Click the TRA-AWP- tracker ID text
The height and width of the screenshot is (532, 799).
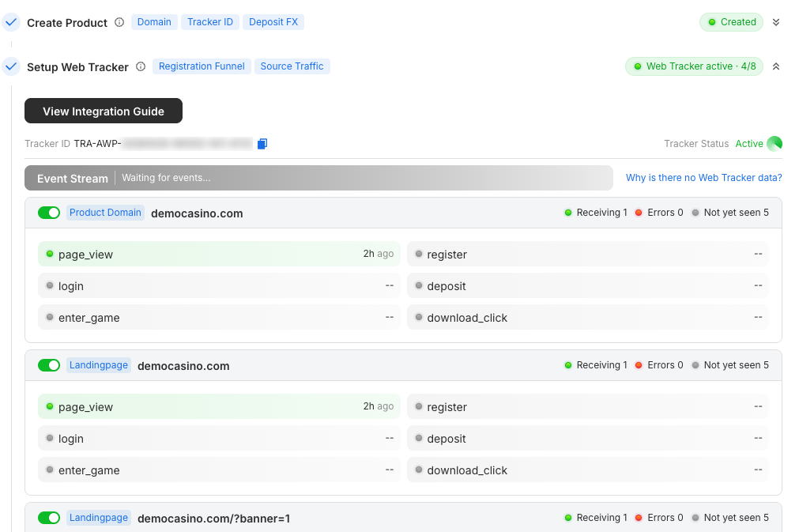97,144
